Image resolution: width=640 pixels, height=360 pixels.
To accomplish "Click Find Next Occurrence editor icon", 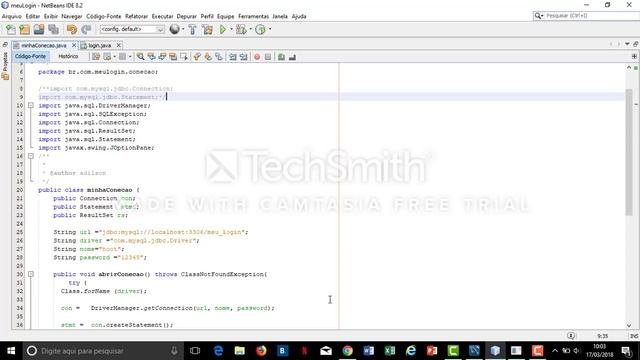I will pyautogui.click(x=162, y=57).
